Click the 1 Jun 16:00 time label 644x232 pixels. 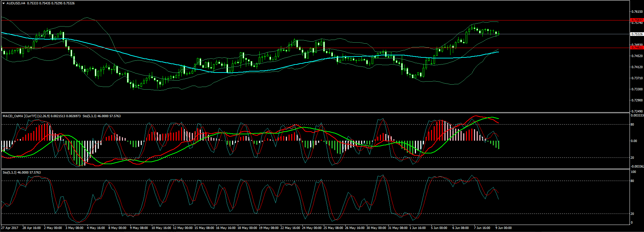418,228
